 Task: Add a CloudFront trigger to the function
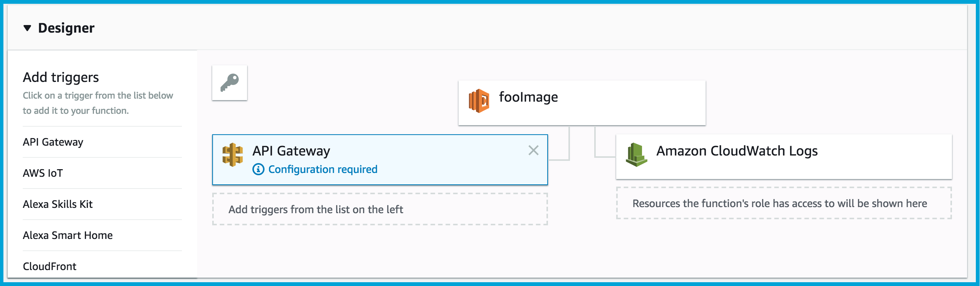point(50,266)
